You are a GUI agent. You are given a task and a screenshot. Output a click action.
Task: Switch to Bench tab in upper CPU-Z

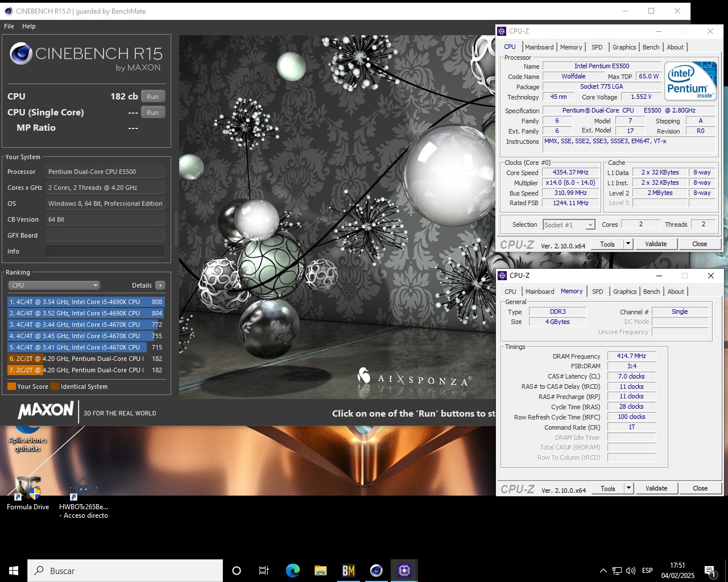pyautogui.click(x=651, y=47)
